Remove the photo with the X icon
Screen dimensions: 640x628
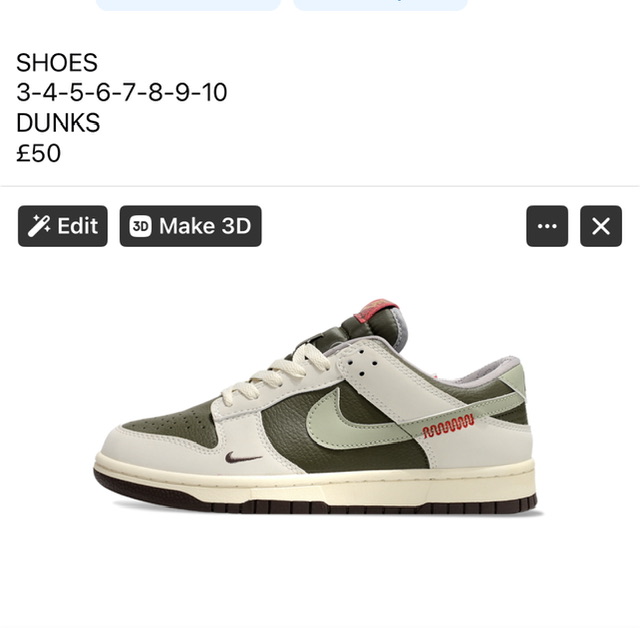(601, 226)
